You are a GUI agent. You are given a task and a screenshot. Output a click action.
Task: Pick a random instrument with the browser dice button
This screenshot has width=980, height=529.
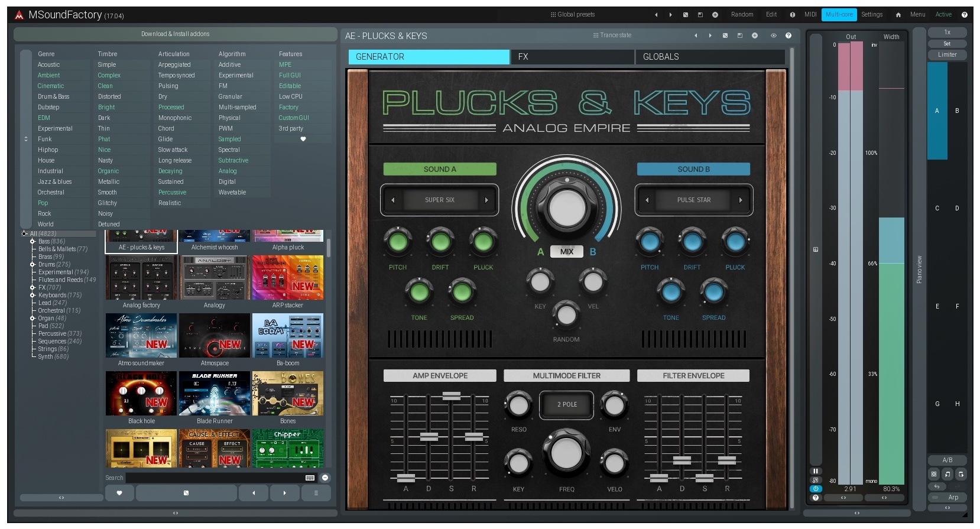pyautogui.click(x=186, y=493)
